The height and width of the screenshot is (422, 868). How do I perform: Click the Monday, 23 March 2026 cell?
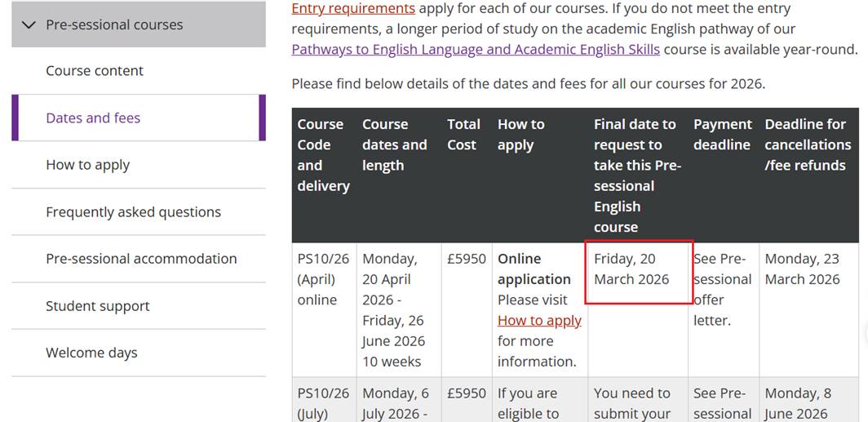[x=802, y=269]
